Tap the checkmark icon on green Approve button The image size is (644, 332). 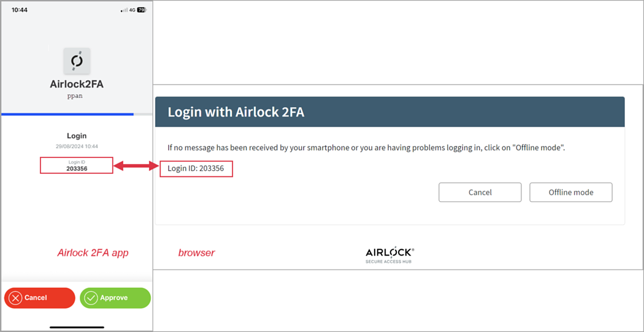[x=91, y=298]
